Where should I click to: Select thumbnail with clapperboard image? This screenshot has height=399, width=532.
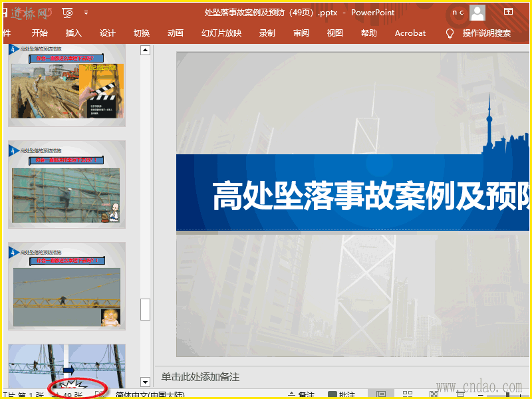click(x=67, y=85)
